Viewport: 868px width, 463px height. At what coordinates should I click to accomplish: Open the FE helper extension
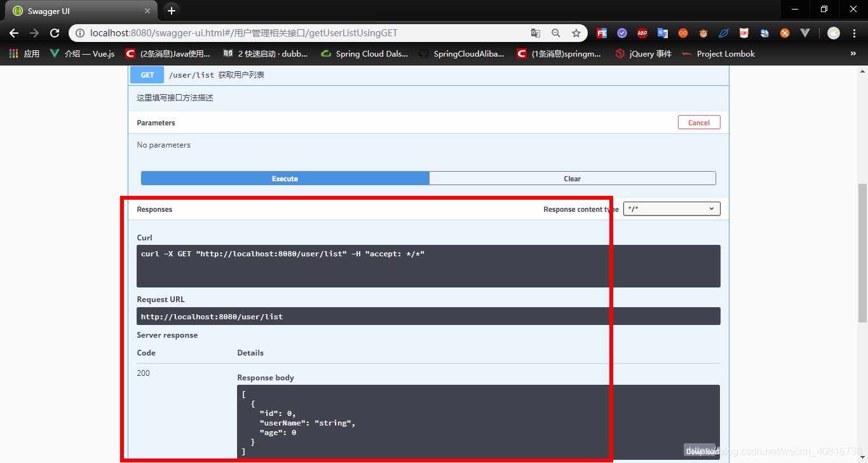[x=601, y=33]
